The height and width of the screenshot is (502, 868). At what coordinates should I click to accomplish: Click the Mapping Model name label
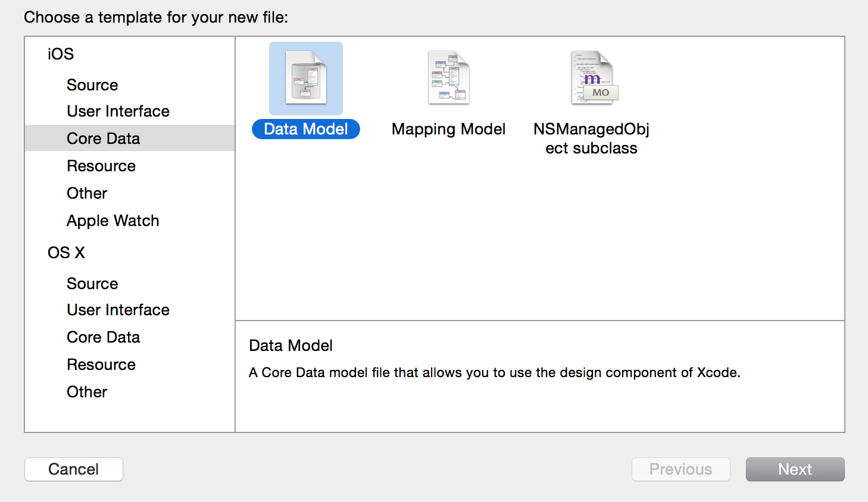(x=448, y=129)
